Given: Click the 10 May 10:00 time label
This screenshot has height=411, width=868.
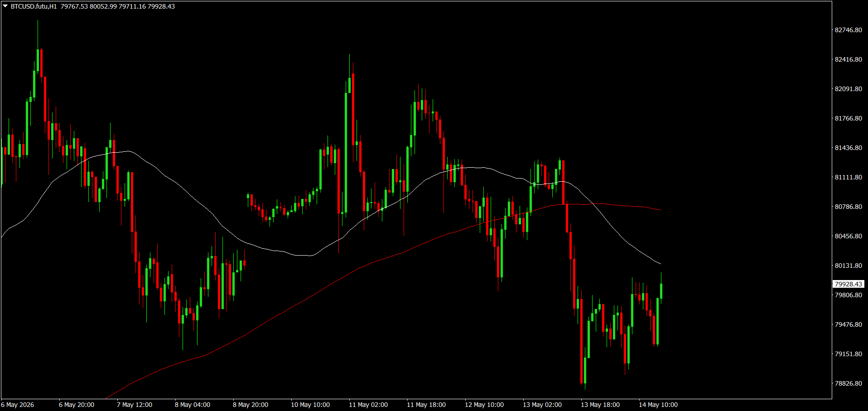Looking at the screenshot, I should coord(310,405).
